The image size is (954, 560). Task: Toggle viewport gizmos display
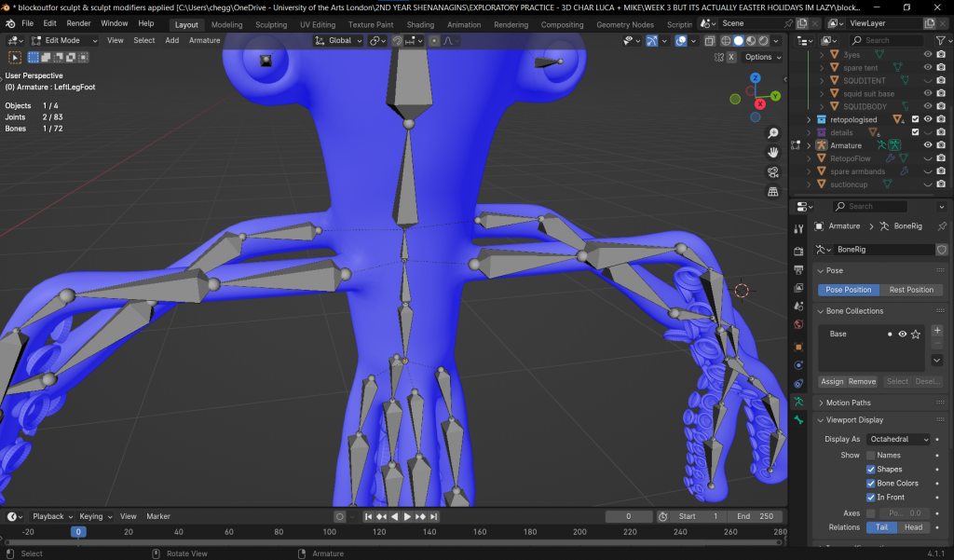[651, 41]
